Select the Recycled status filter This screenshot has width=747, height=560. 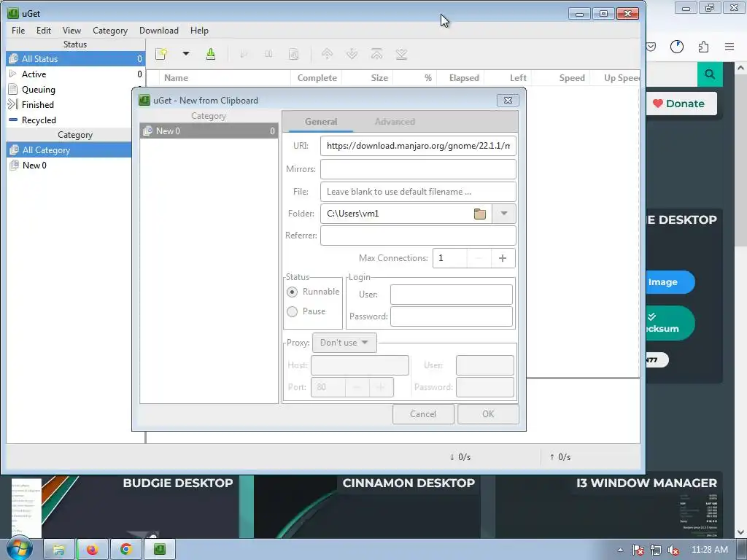click(x=69, y=120)
